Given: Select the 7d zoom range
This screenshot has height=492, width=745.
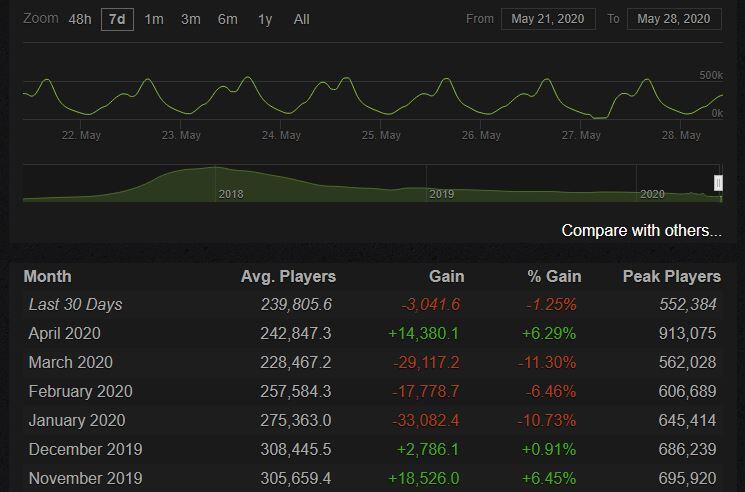Looking at the screenshot, I should pos(117,19).
